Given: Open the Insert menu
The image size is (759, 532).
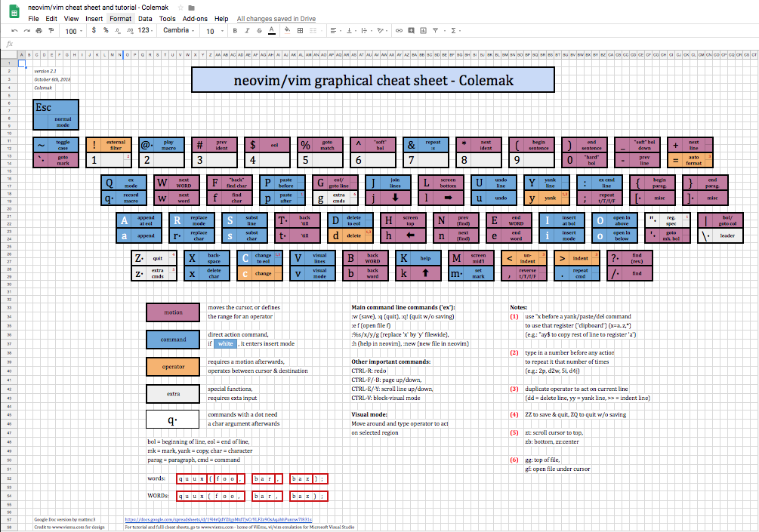Looking at the screenshot, I should pos(94,19).
